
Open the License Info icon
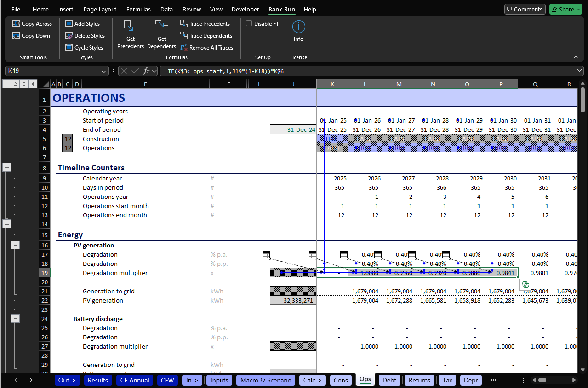point(298,28)
